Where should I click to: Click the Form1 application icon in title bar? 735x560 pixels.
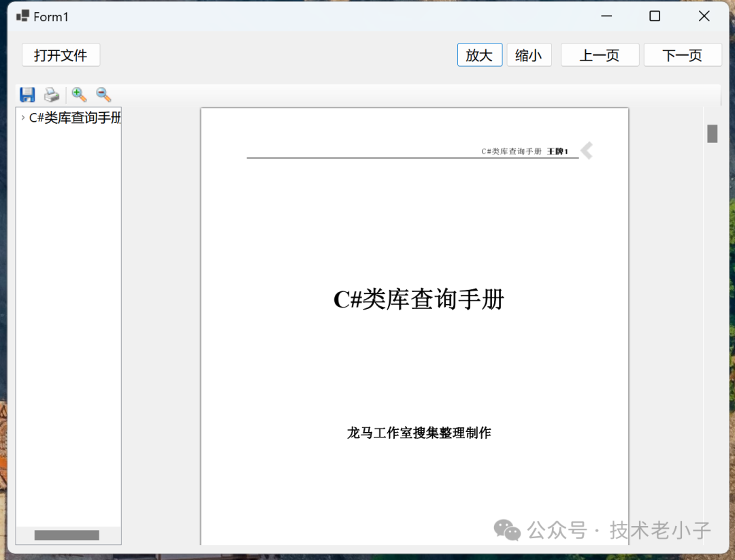pyautogui.click(x=22, y=16)
